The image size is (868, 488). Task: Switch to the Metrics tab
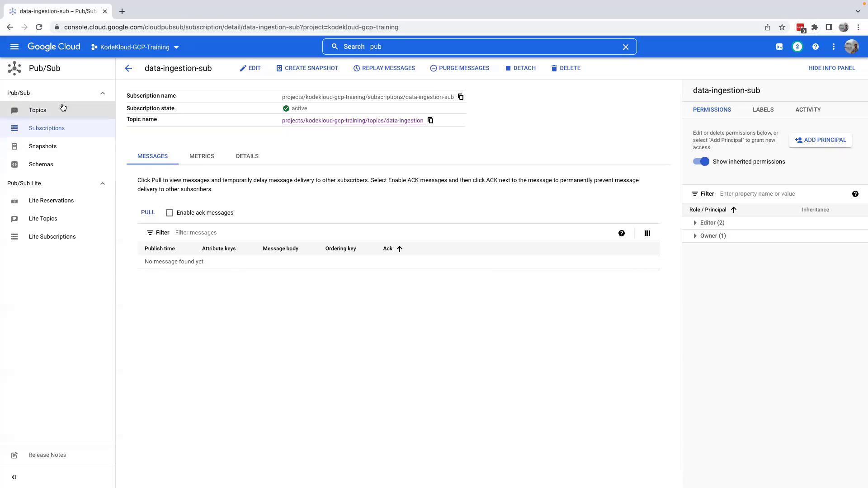click(202, 156)
